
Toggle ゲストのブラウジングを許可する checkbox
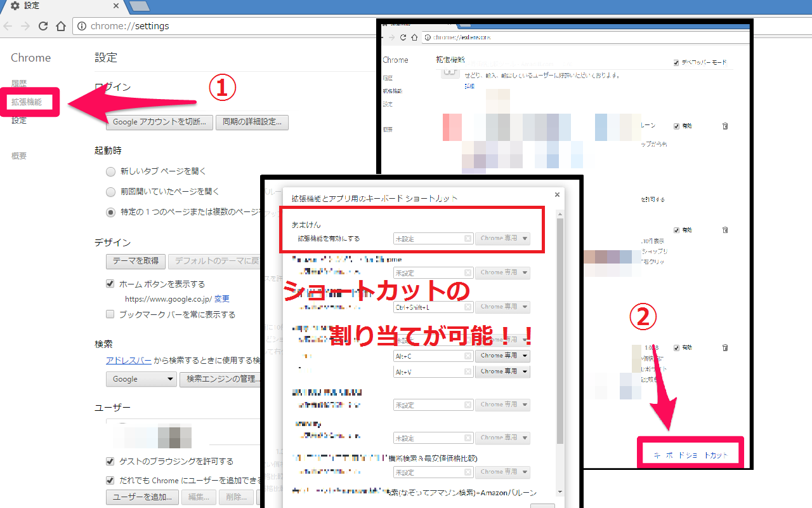[x=110, y=461]
